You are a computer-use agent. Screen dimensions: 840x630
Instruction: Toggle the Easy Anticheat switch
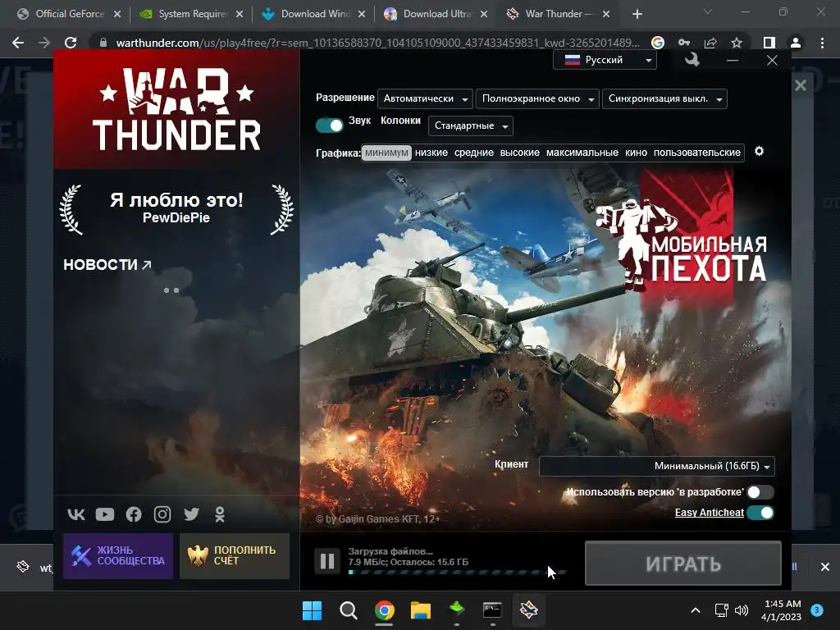point(760,513)
